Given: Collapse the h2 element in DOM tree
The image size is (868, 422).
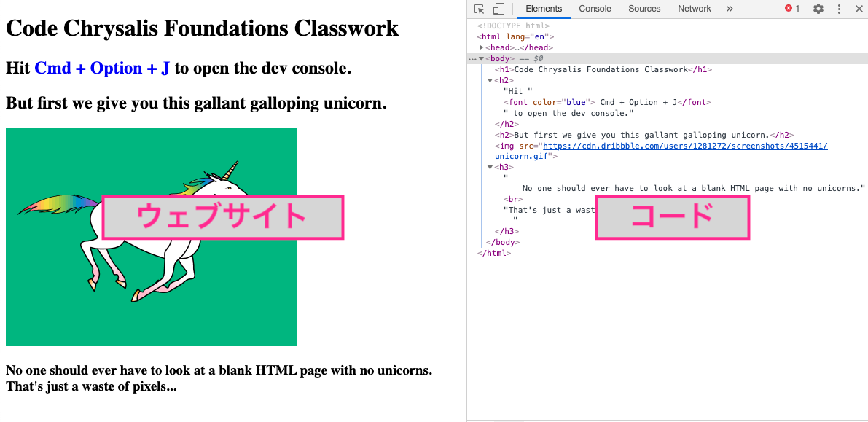Looking at the screenshot, I should [x=490, y=80].
